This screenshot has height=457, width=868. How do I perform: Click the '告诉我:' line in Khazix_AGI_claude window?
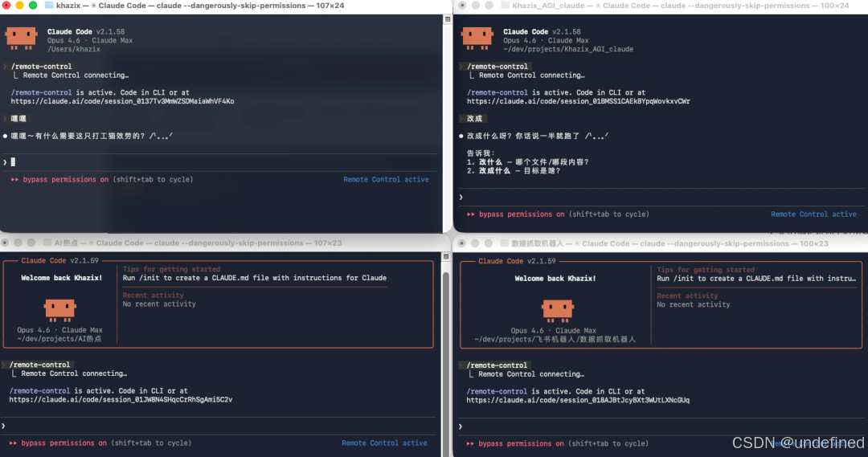tap(481, 153)
